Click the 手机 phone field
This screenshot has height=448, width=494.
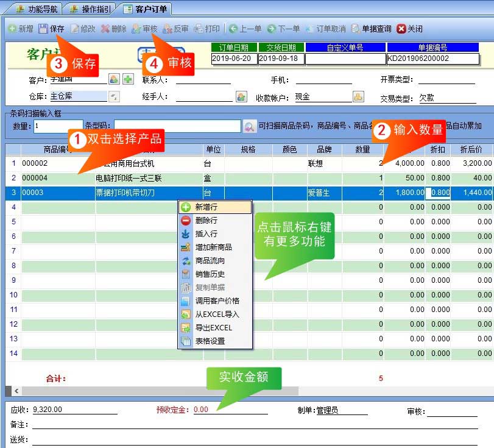[x=324, y=80]
